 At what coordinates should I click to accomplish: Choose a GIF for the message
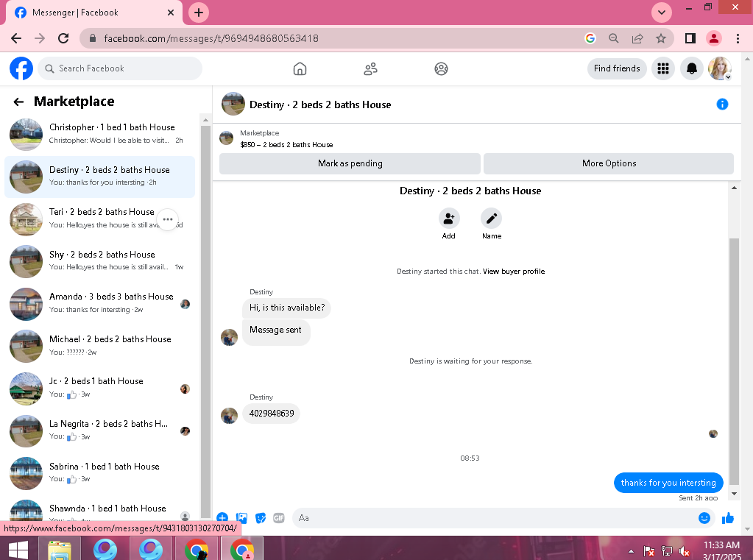tap(278, 518)
